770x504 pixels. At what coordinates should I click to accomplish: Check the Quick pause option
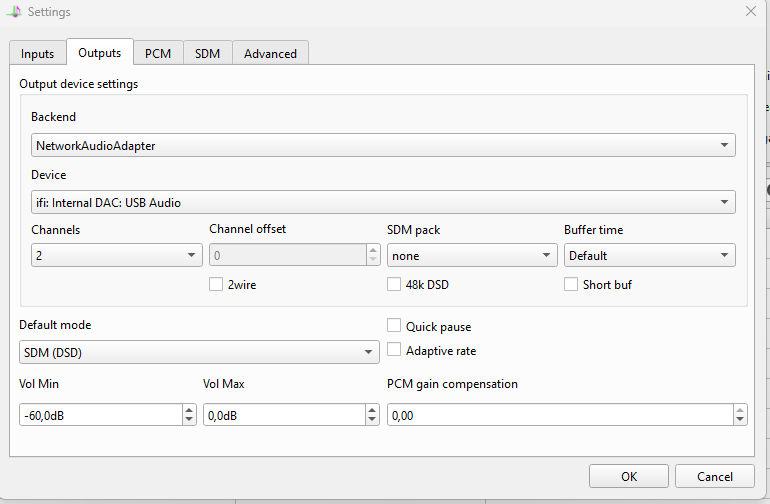[394, 326]
